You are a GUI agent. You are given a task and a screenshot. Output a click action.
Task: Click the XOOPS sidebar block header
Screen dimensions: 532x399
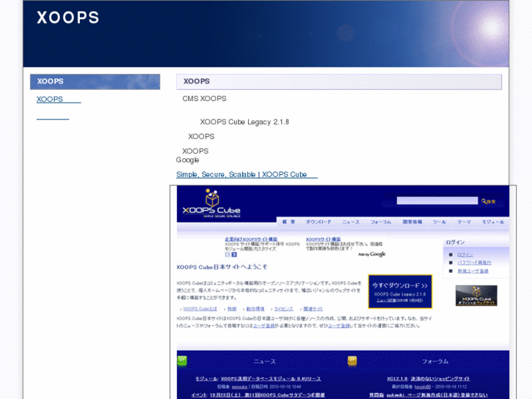[x=95, y=82]
